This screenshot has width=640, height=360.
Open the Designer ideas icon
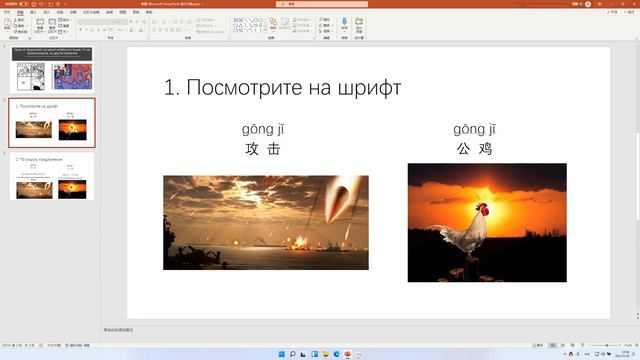(359, 21)
